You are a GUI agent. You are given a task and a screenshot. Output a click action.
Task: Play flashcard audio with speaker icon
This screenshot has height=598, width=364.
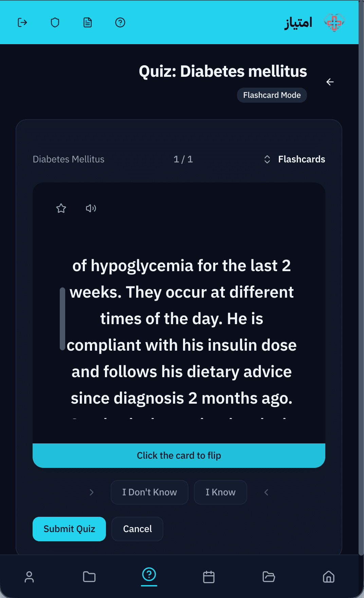[91, 208]
